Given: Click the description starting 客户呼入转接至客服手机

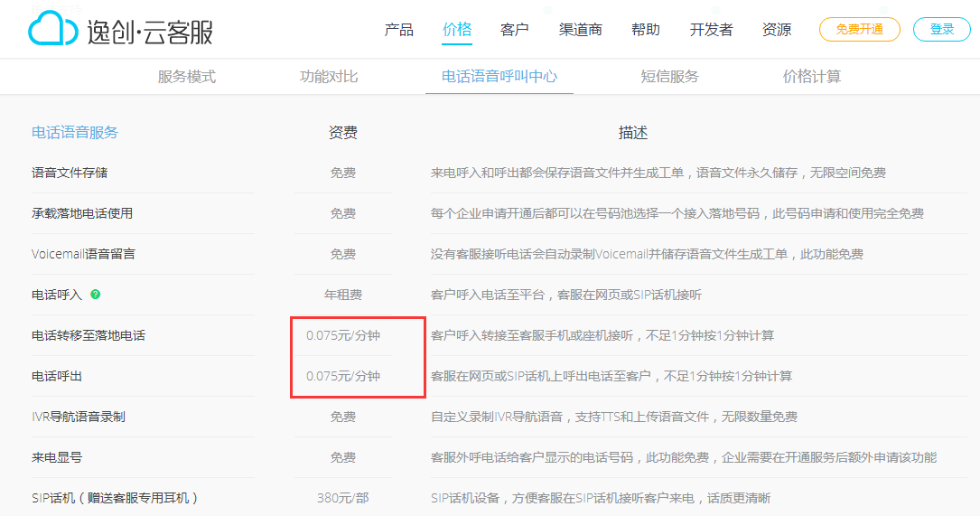Looking at the screenshot, I should point(602,335).
